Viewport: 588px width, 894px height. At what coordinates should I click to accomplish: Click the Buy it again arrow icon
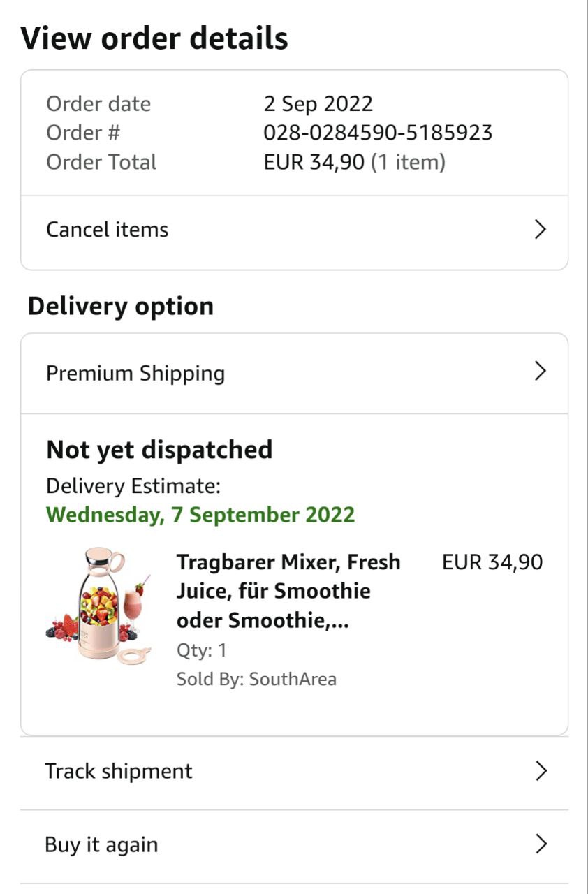click(x=541, y=844)
